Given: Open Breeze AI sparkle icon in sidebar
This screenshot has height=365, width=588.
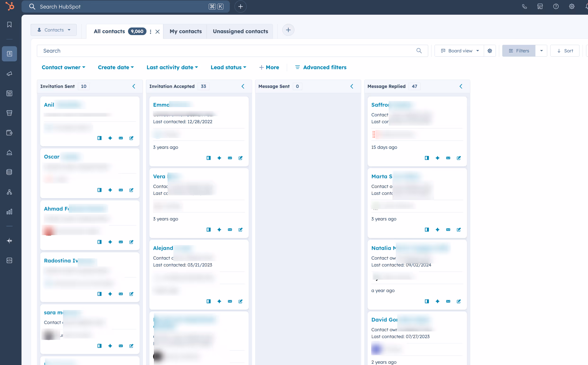Looking at the screenshot, I should [9, 241].
